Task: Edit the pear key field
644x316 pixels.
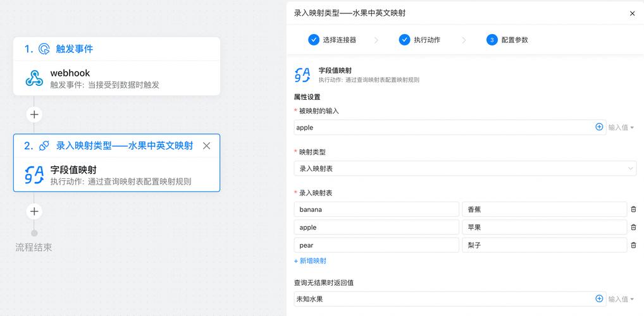Action: (376, 245)
